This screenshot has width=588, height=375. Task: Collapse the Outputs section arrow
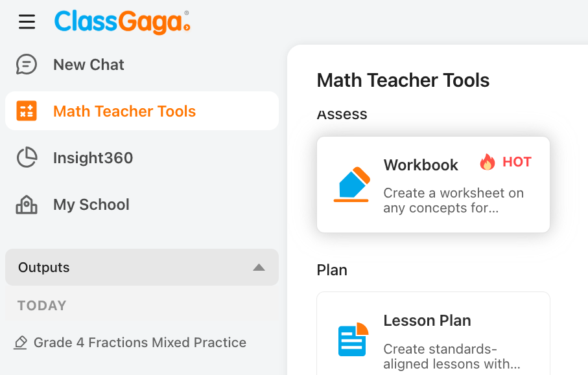pyautogui.click(x=259, y=267)
